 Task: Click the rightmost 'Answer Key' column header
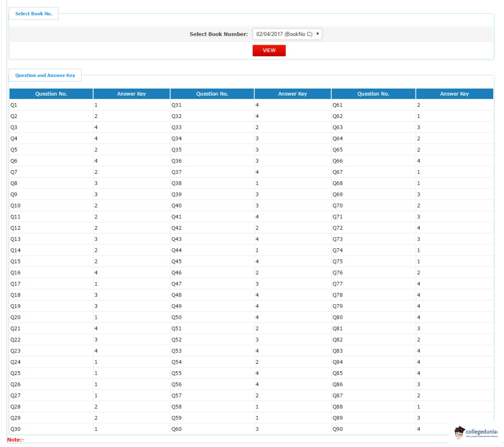[x=454, y=94]
